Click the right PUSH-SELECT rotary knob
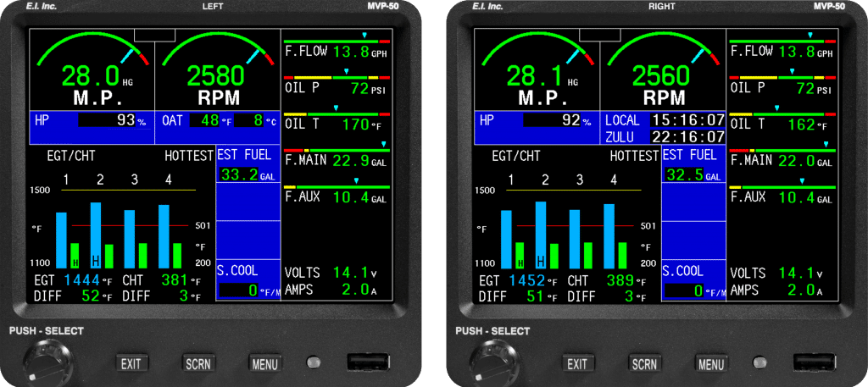Image resolution: width=868 pixels, height=387 pixels. coord(494,364)
